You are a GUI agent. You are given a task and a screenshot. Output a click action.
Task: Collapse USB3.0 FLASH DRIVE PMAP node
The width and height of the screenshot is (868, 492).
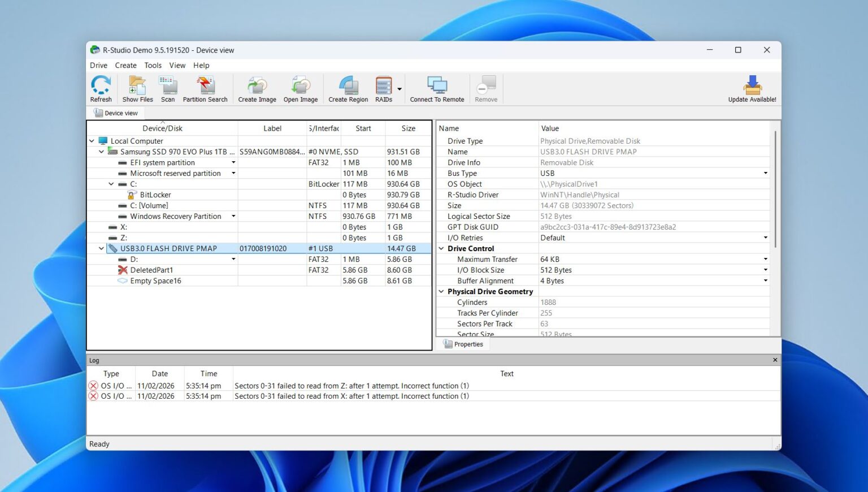click(102, 248)
